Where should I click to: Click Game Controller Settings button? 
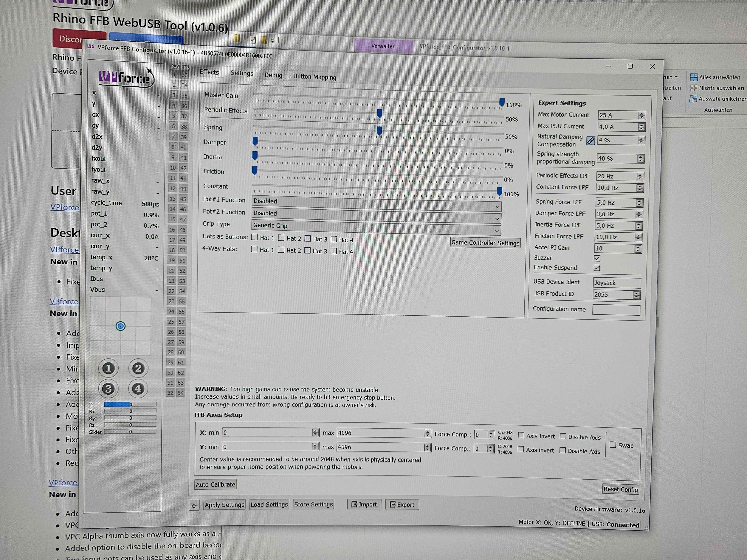point(485,243)
